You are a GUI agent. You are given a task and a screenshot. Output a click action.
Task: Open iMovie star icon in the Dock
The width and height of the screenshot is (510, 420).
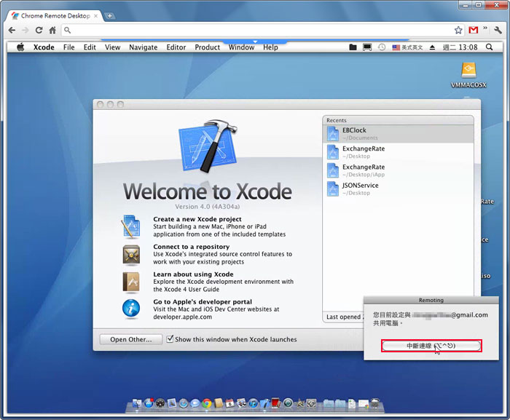(x=300, y=403)
